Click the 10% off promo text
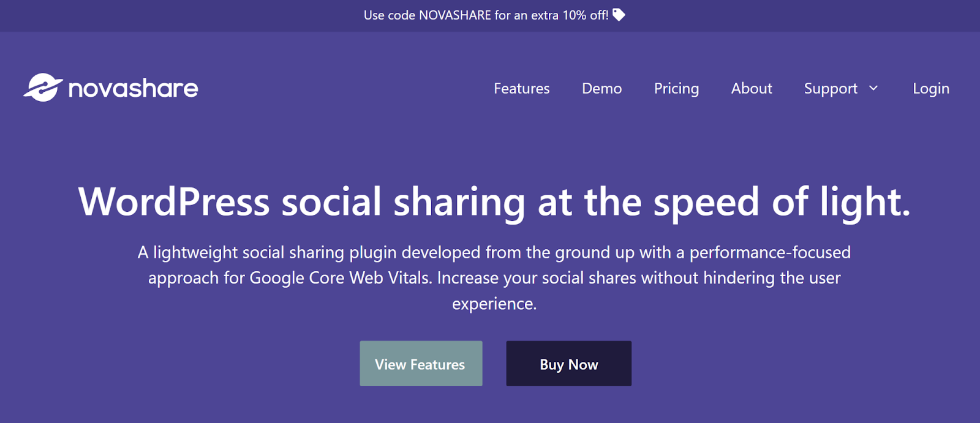This screenshot has height=423, width=980. pyautogui.click(x=576, y=15)
